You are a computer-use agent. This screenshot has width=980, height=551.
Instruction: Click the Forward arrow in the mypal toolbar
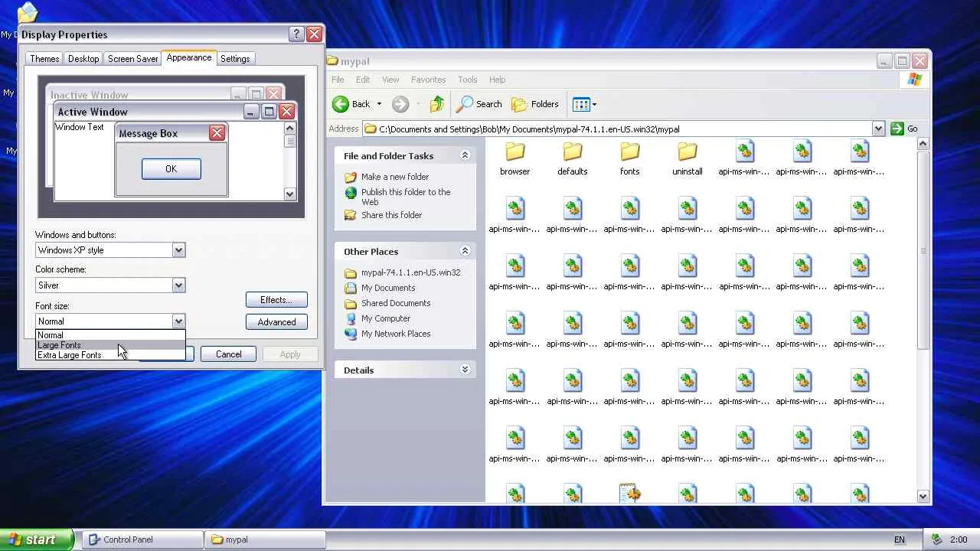(400, 104)
